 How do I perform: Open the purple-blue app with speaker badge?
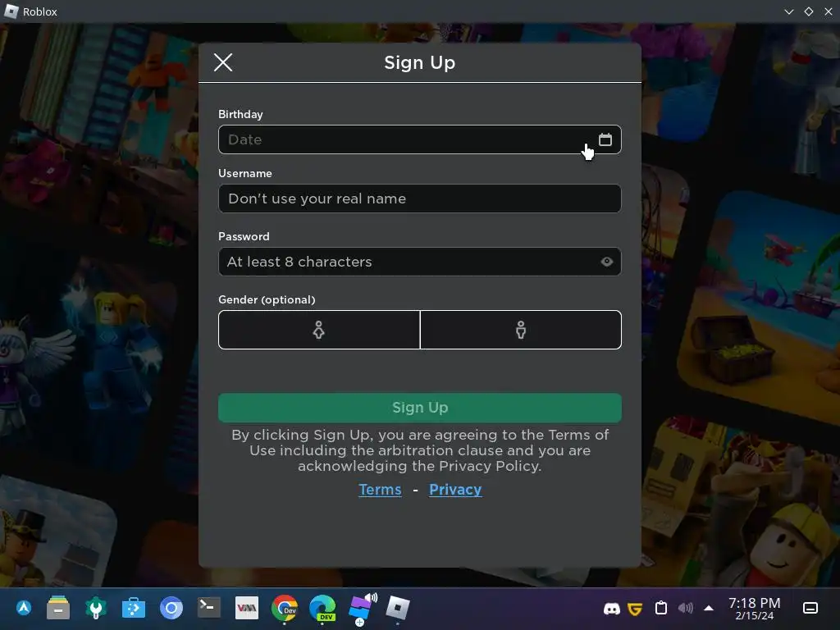click(362, 608)
